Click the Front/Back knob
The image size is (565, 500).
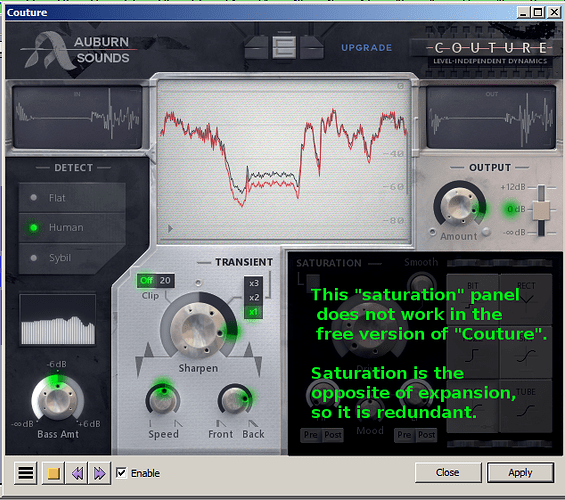235,400
